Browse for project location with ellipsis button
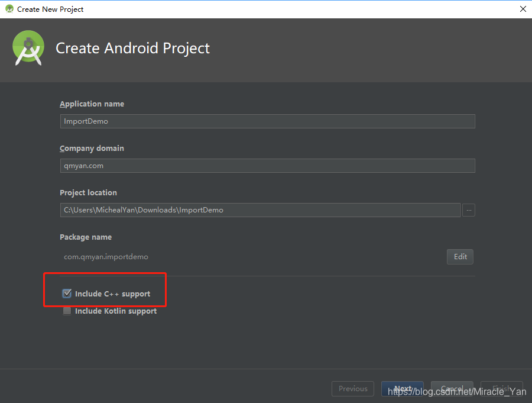Screen dimensions: 532x403 tap(469, 210)
